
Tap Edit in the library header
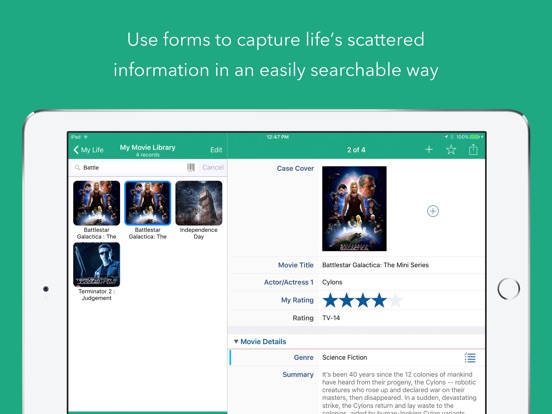[x=216, y=150]
